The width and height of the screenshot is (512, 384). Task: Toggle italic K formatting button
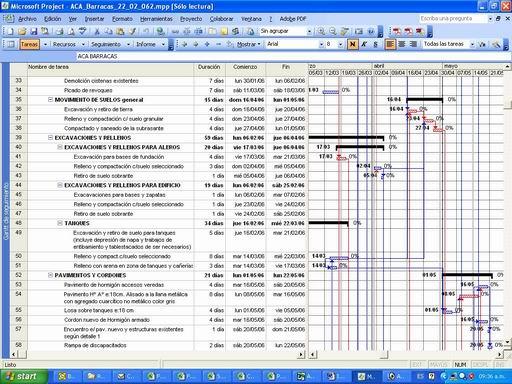[364, 44]
